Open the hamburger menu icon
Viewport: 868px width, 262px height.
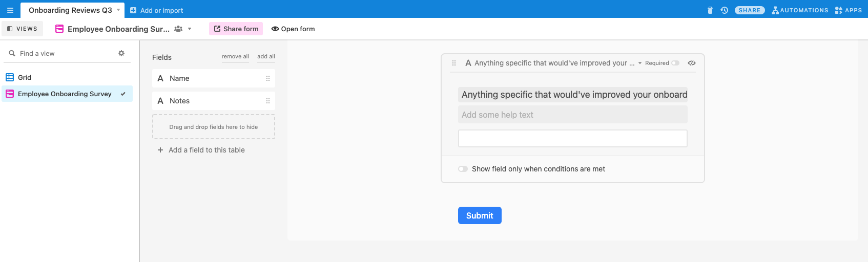coord(10,10)
